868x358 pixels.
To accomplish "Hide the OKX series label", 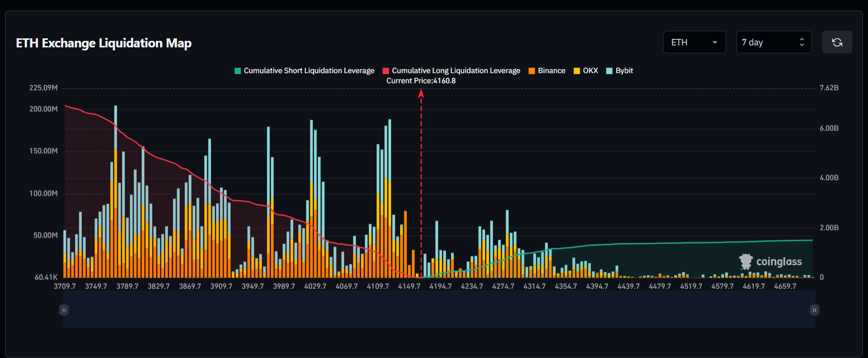I will click(590, 71).
